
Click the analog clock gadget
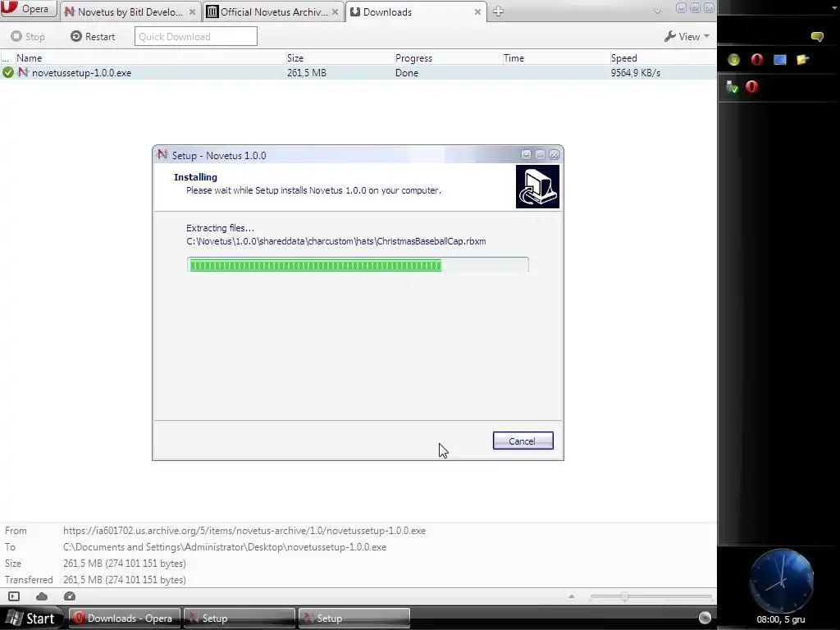point(781,580)
